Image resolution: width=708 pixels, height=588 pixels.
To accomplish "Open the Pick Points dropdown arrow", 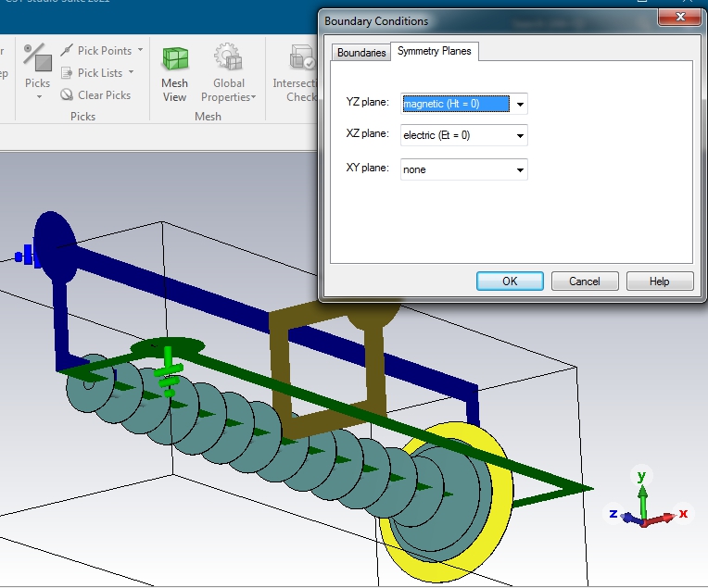I will coord(141,50).
